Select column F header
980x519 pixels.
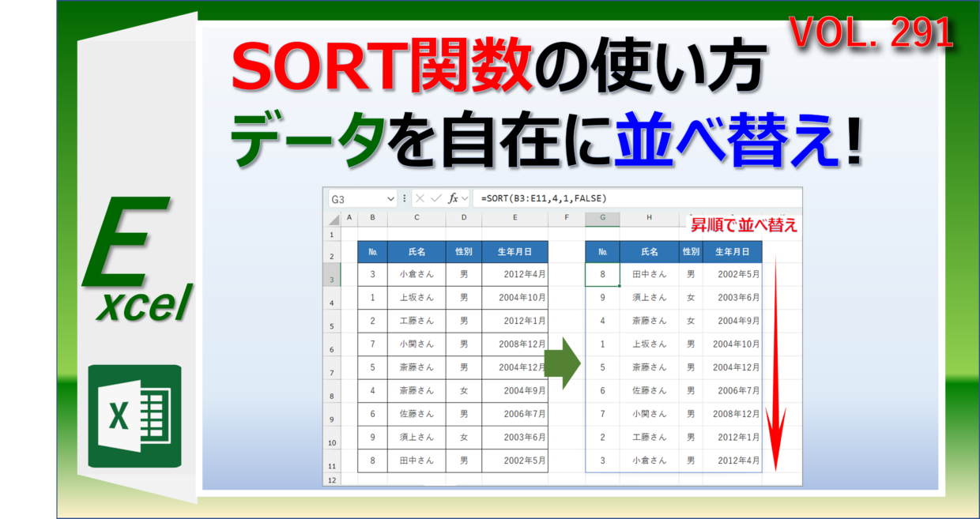click(x=567, y=218)
